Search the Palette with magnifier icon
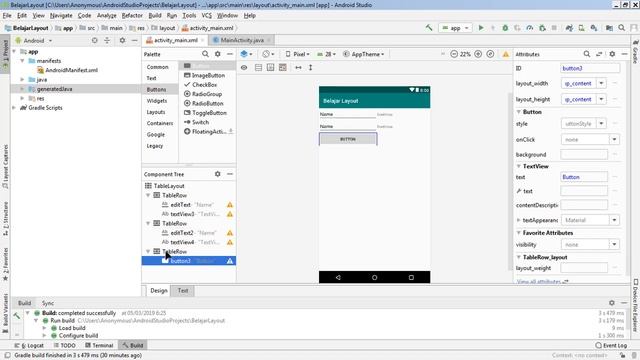Viewport: 640px width, 360px height. [205, 54]
